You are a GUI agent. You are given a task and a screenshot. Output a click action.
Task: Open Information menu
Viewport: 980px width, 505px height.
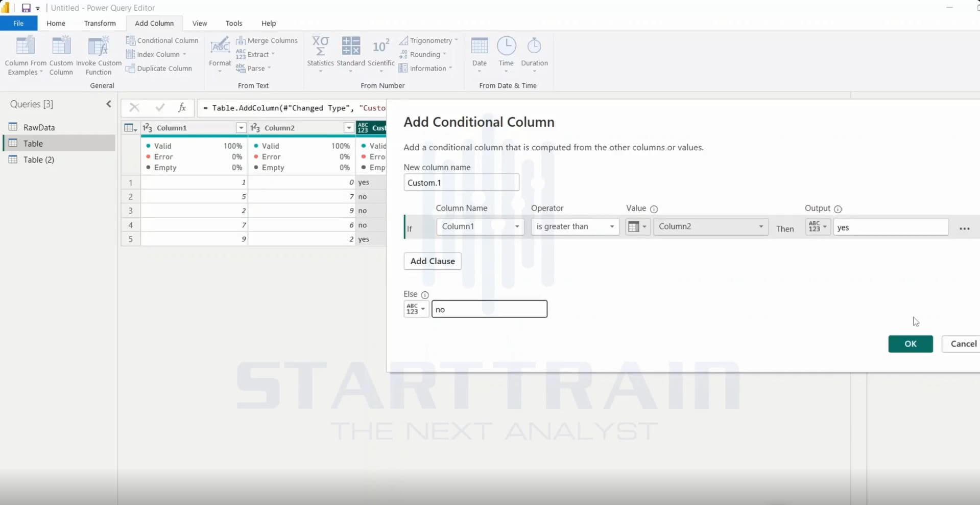[425, 68]
